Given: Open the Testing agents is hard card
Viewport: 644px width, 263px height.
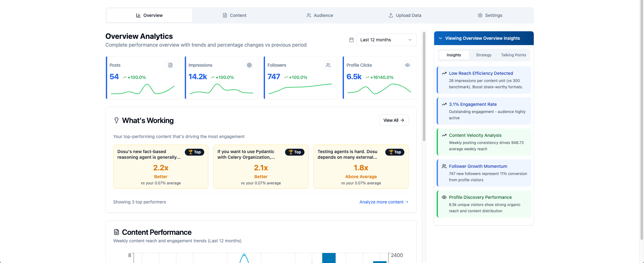Looking at the screenshot, I should coord(361,167).
